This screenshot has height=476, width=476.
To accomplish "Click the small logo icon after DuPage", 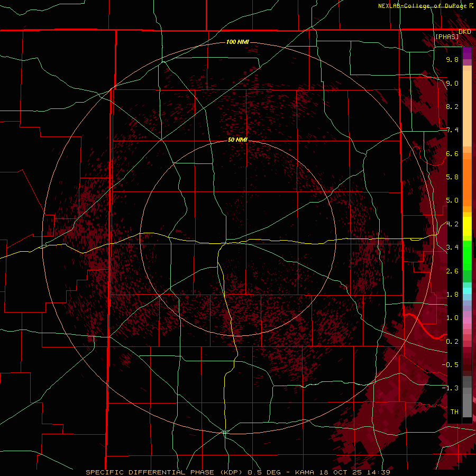I will tap(471, 6).
